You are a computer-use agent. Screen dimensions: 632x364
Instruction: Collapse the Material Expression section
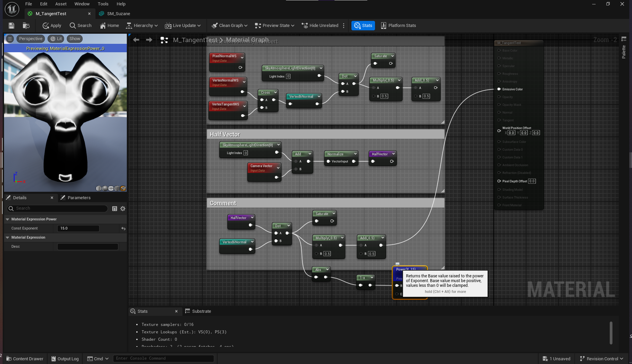[x=7, y=238]
